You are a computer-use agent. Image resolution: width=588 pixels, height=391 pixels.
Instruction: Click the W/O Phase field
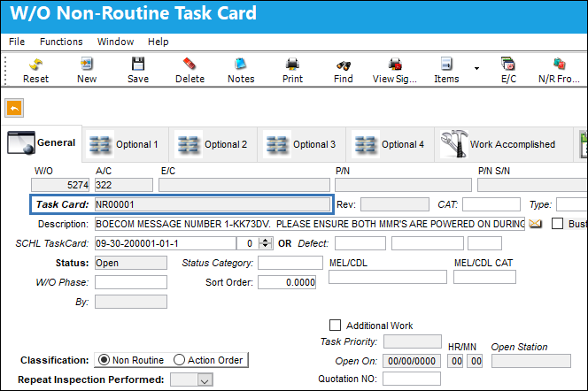coord(131,282)
